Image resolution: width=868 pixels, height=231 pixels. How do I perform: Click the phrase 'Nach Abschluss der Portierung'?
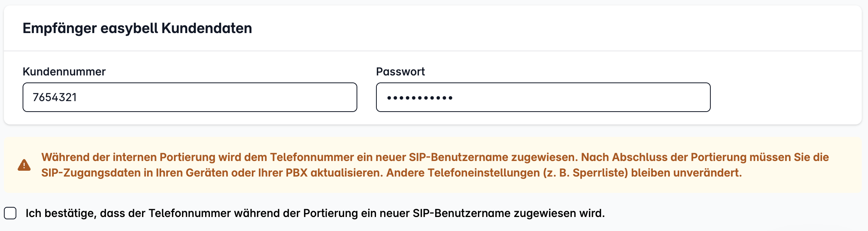coord(664,157)
